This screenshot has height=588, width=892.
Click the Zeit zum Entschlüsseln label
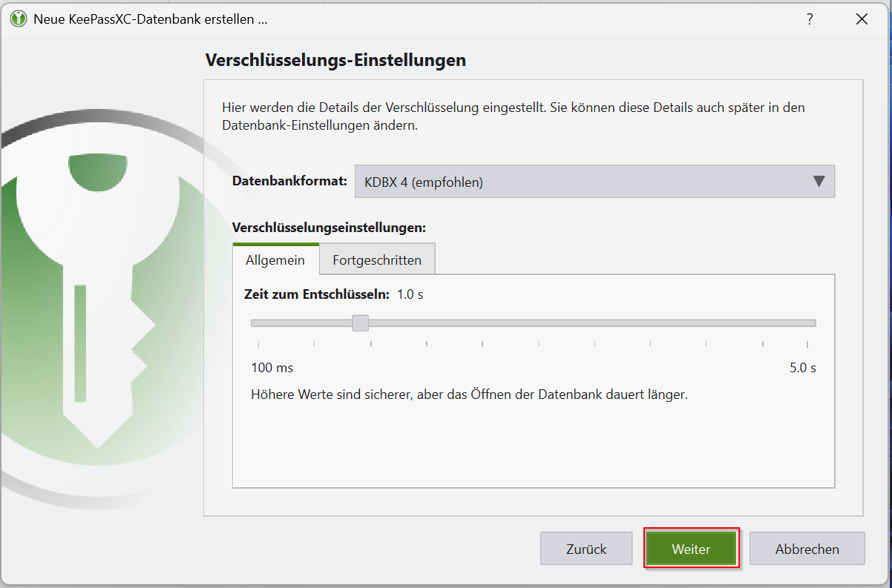pos(316,294)
